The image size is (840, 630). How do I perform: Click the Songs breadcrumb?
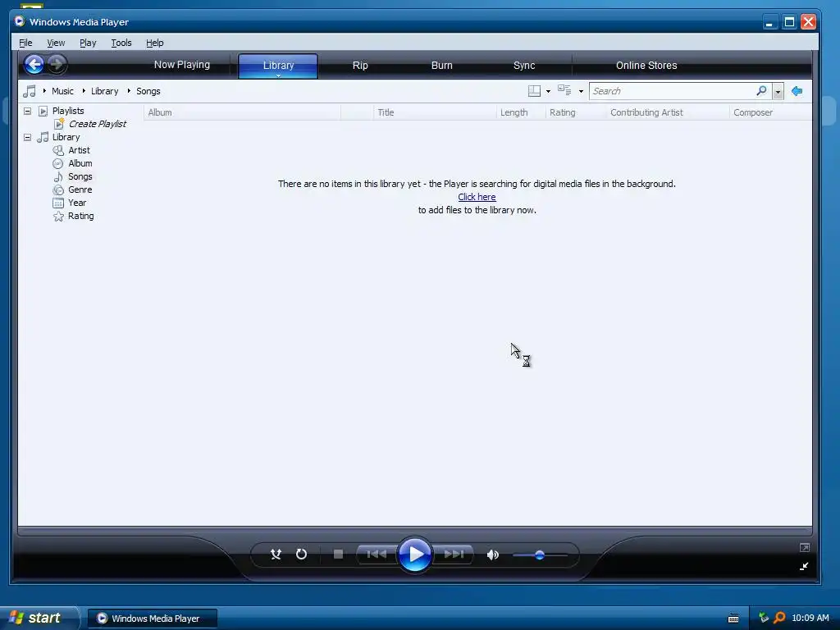pyautogui.click(x=148, y=91)
